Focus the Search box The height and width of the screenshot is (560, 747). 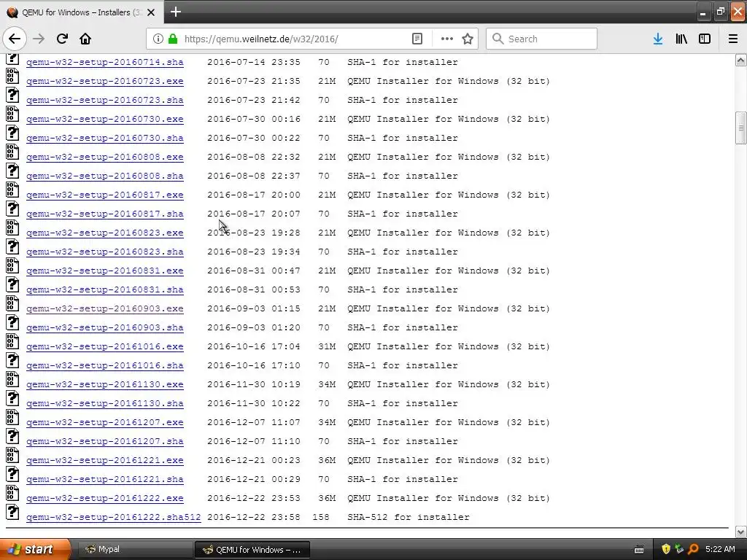click(542, 39)
